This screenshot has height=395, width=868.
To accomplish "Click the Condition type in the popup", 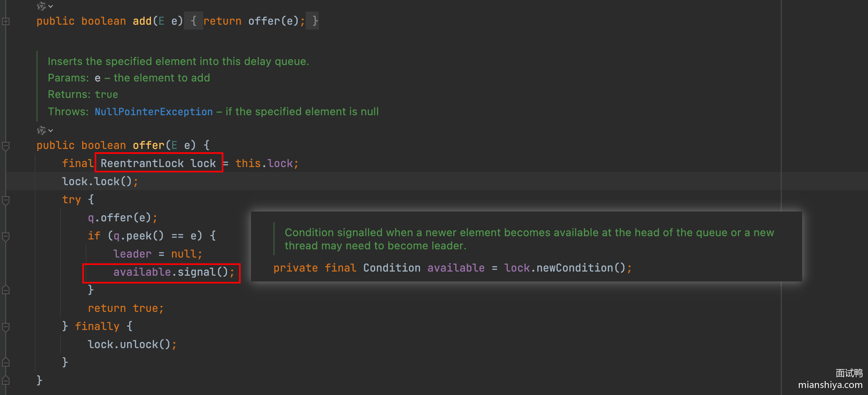I will (x=391, y=268).
